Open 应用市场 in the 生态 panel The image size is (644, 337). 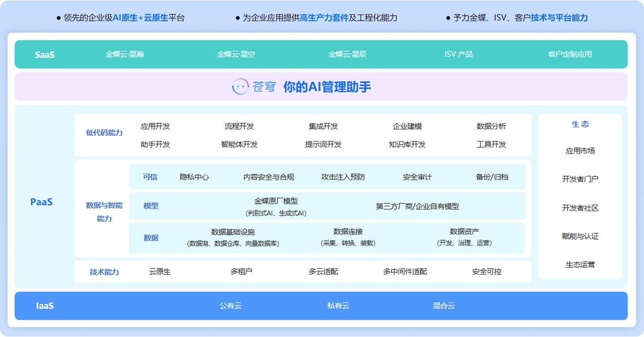pos(580,151)
